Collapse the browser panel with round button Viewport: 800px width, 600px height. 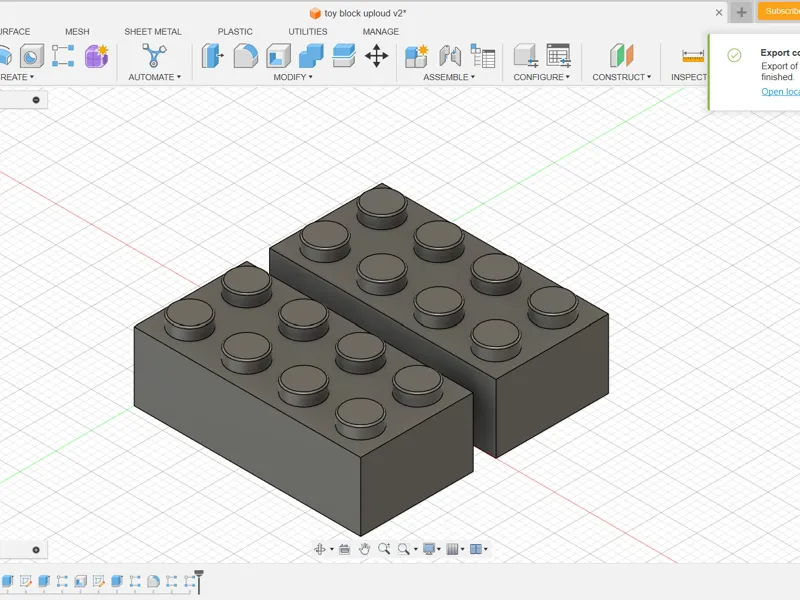36,100
